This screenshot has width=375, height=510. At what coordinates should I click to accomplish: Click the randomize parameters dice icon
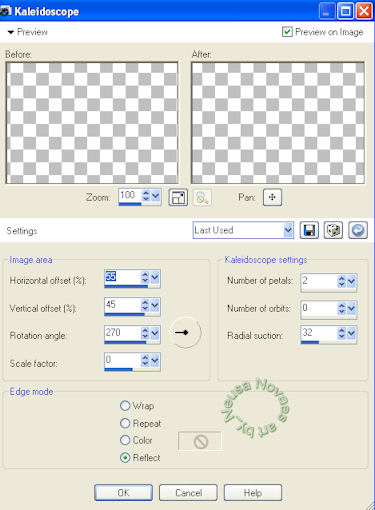coord(333,230)
